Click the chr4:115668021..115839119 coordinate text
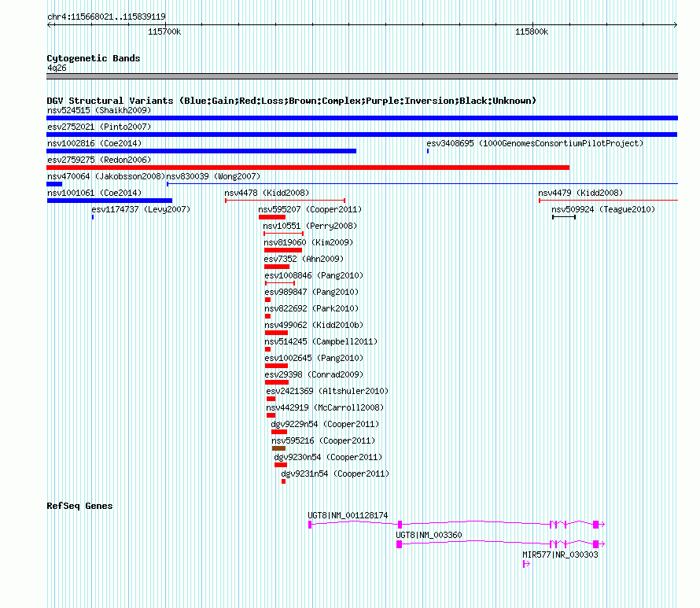This screenshot has width=700, height=608. (x=106, y=17)
